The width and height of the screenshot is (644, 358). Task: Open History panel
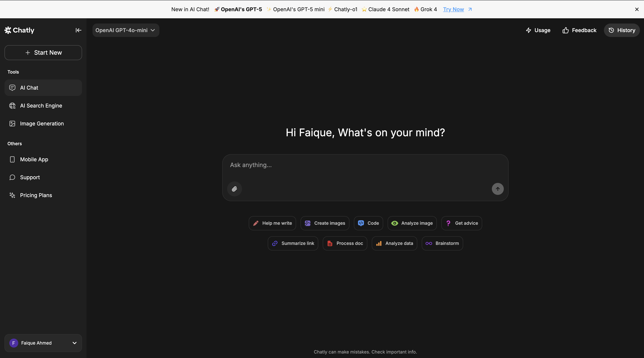(621, 30)
